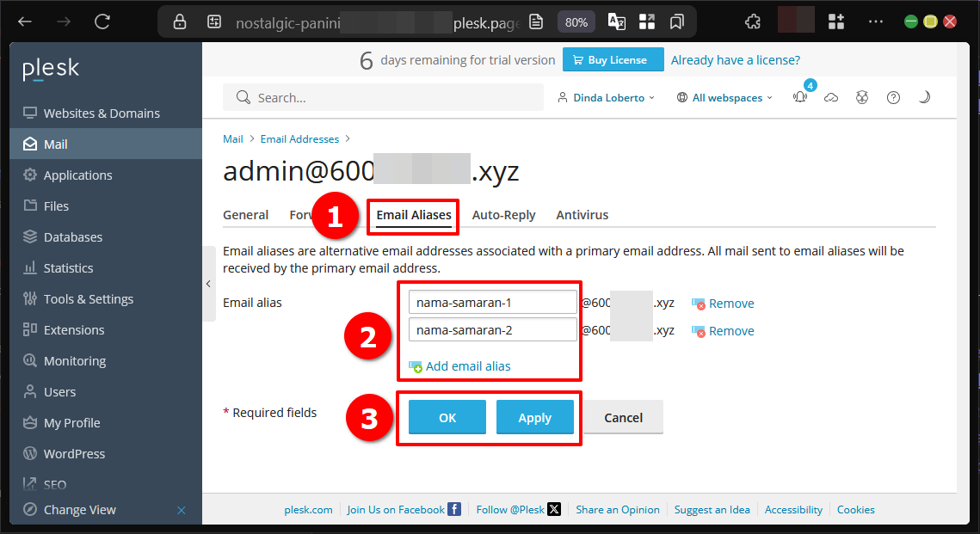Viewport: 980px width, 534px height.
Task: Expand the All workspaces dropdown
Action: (724, 97)
